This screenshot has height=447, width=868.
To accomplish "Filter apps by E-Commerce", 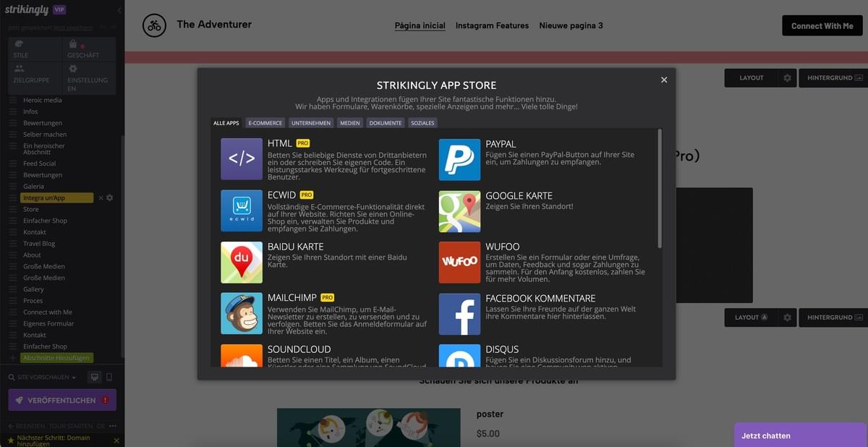I will [265, 123].
